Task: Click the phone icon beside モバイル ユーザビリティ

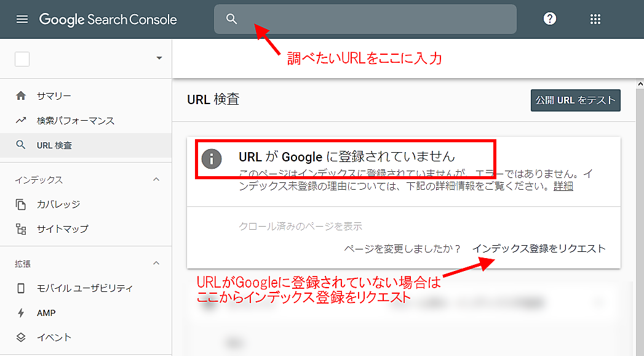Action: 21,288
